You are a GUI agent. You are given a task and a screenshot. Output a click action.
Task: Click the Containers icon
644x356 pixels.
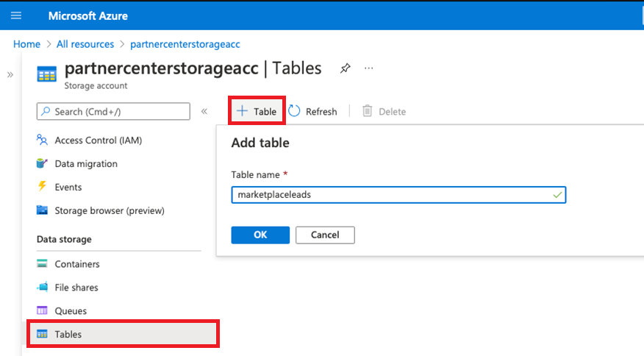42,263
